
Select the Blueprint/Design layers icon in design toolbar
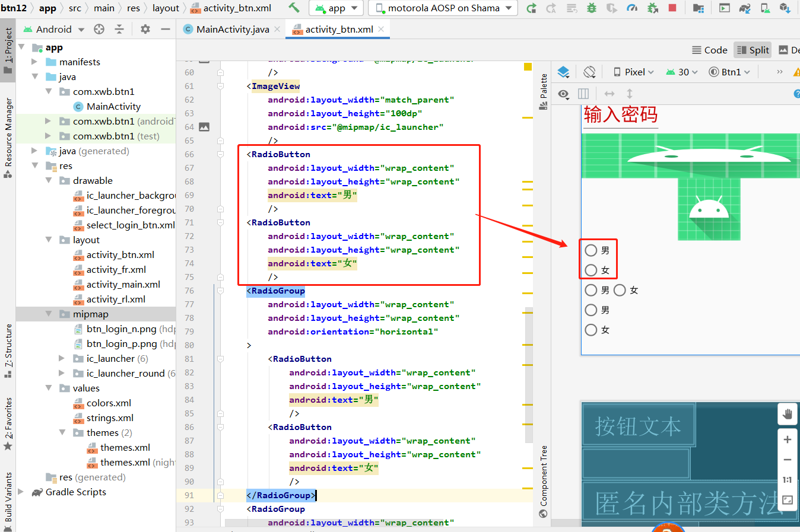563,71
